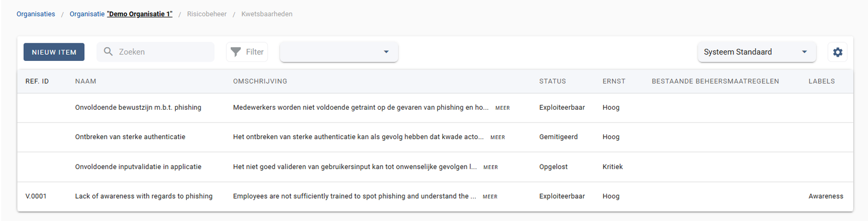Expand MEER on the V.0001 row
This screenshot has width=868, height=221.
pyautogui.click(x=490, y=197)
